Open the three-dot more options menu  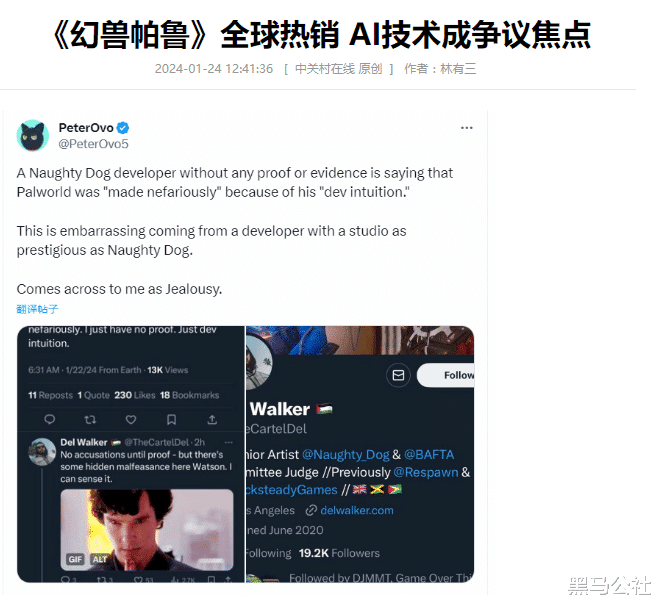click(x=466, y=128)
